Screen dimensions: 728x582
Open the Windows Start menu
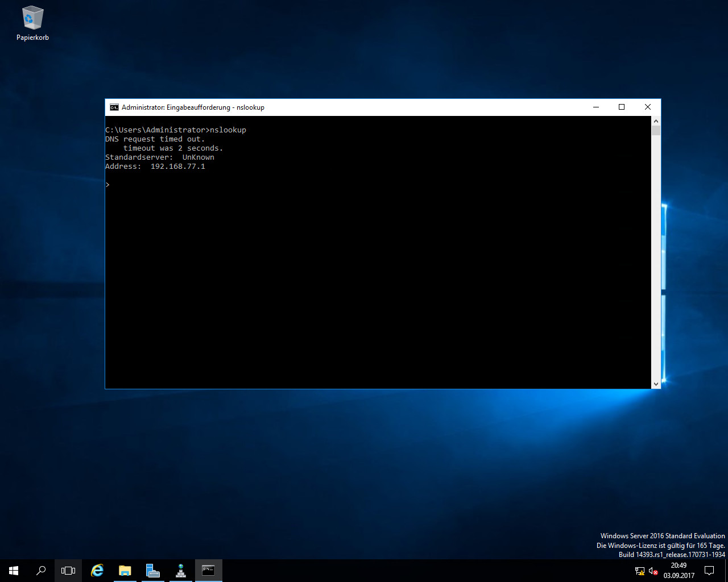click(x=14, y=571)
